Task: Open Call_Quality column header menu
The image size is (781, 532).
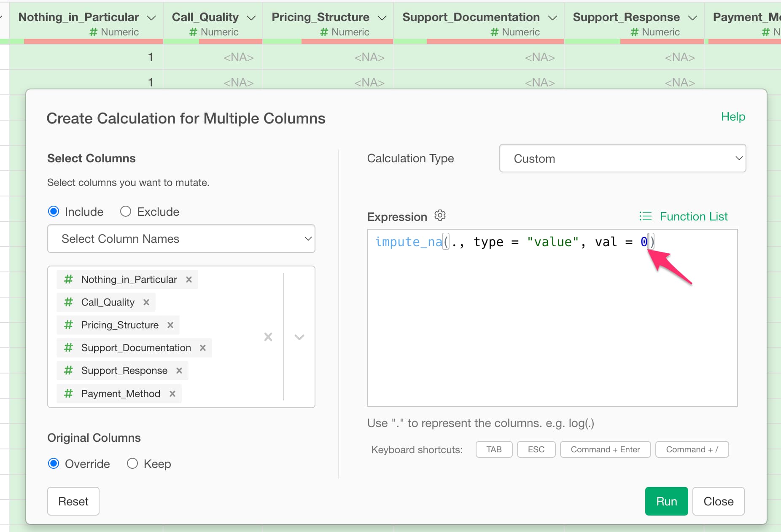Action: pos(251,18)
